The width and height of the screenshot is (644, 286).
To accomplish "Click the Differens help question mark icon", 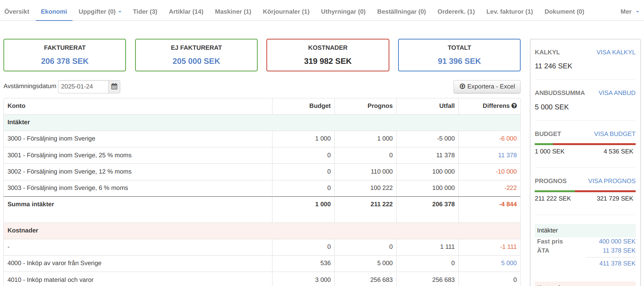I will (514, 106).
